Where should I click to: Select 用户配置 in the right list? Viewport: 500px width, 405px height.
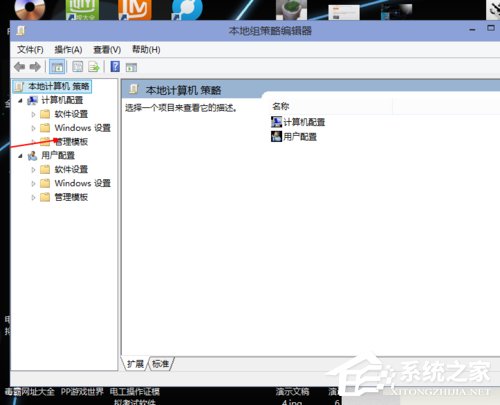[x=300, y=137]
